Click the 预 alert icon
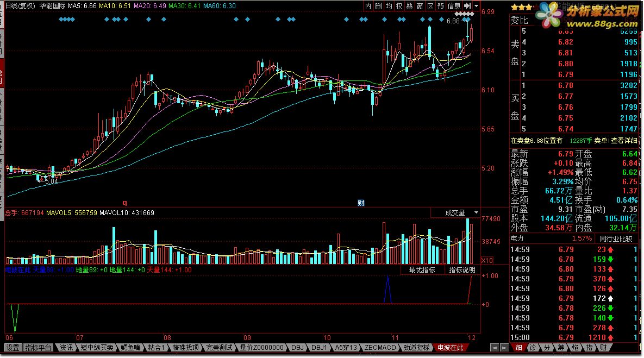644x358 pixels. pyautogui.click(x=440, y=6)
